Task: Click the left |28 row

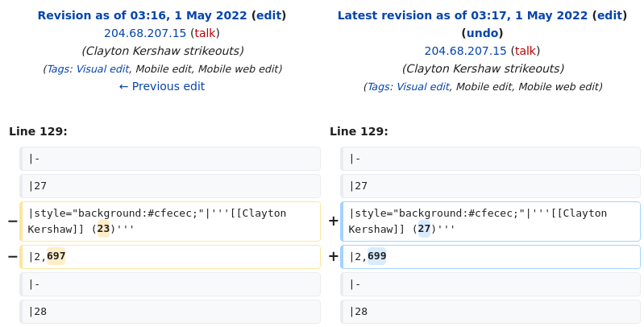Action: coord(170,312)
